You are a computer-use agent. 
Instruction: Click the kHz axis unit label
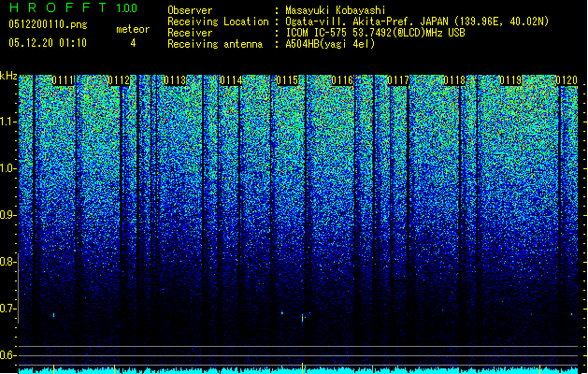[x=8, y=76]
